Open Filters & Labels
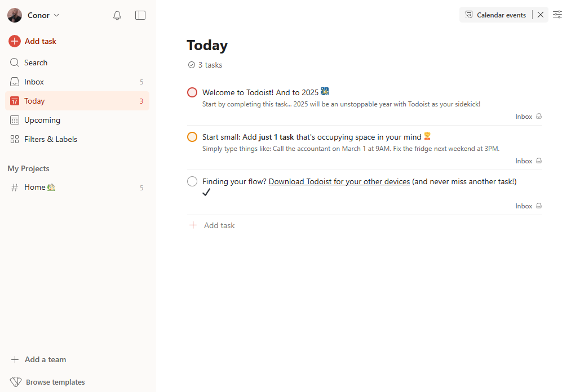Screen dimensions: 571x392 pyautogui.click(x=77, y=139)
